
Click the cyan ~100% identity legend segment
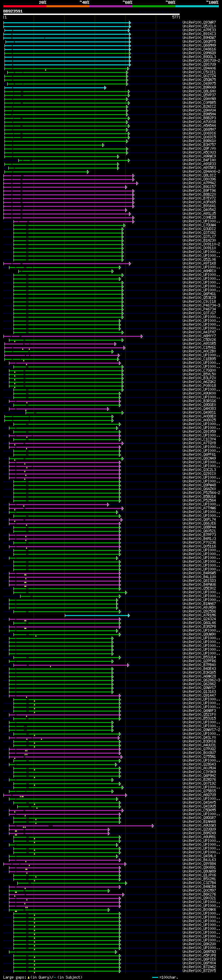tap(197, 6)
